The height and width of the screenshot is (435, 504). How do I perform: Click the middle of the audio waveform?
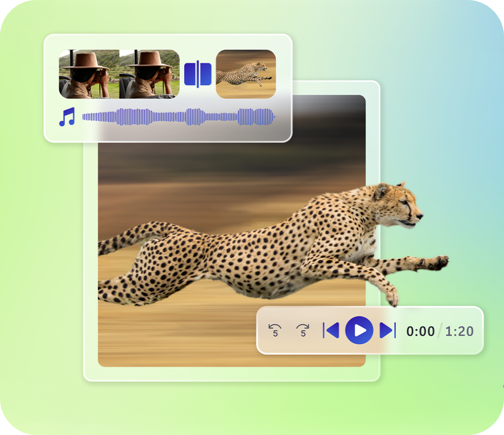179,117
